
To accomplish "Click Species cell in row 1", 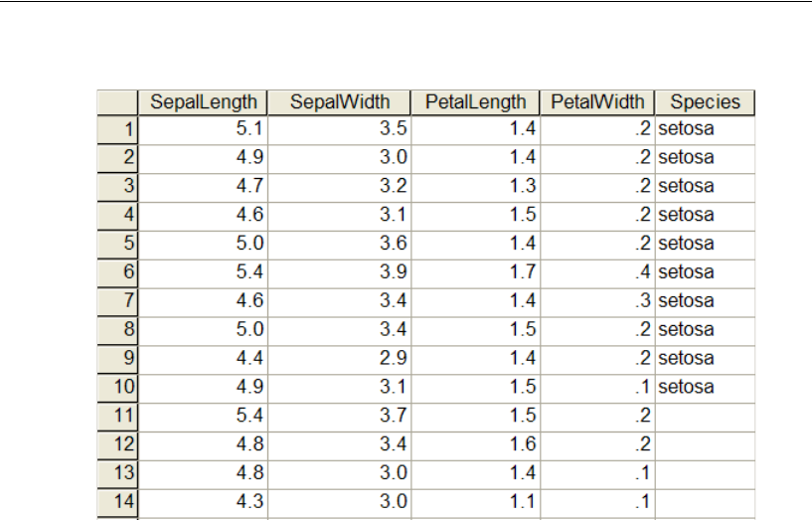I will coord(705,129).
